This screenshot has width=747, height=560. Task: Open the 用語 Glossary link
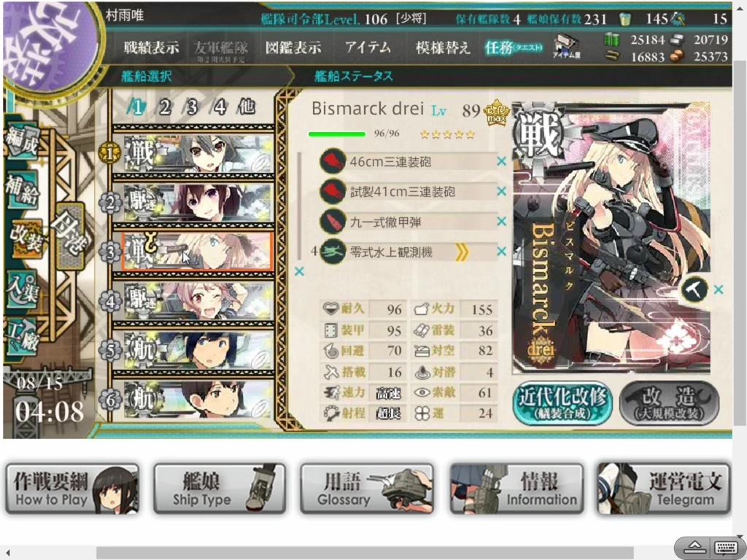(x=367, y=489)
